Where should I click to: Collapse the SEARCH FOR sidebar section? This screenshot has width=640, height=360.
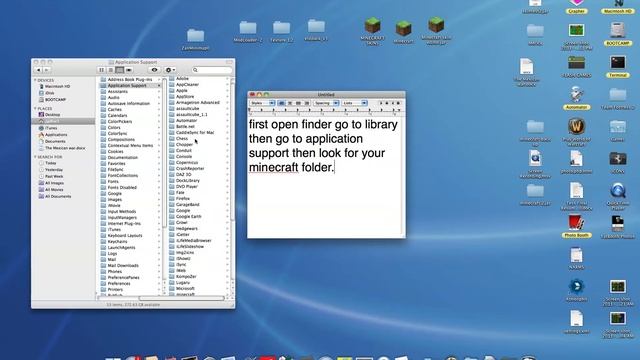(35, 157)
